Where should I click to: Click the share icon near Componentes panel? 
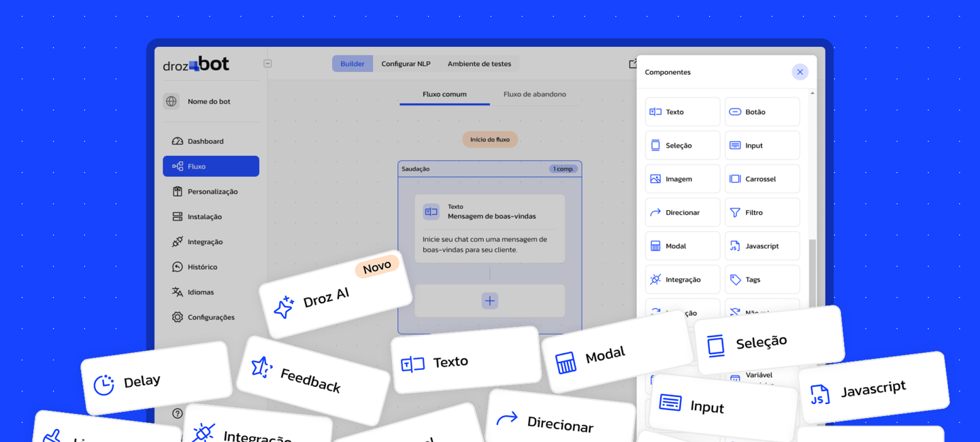632,64
